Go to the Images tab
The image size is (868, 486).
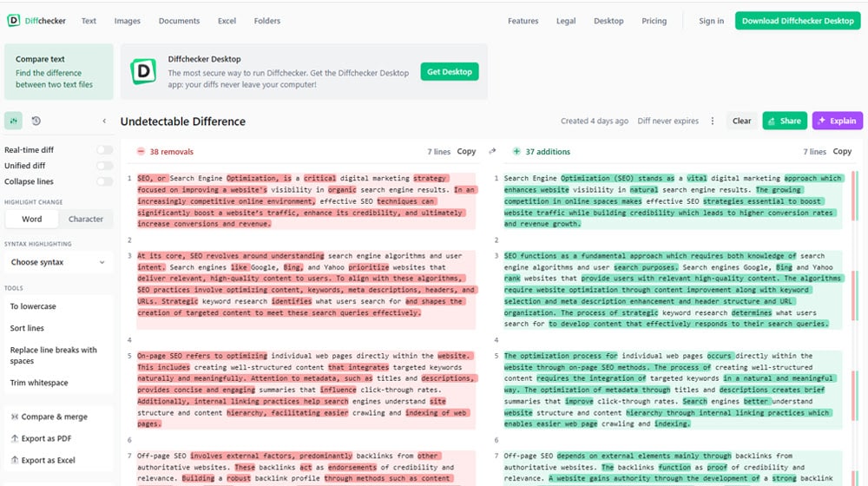[127, 21]
